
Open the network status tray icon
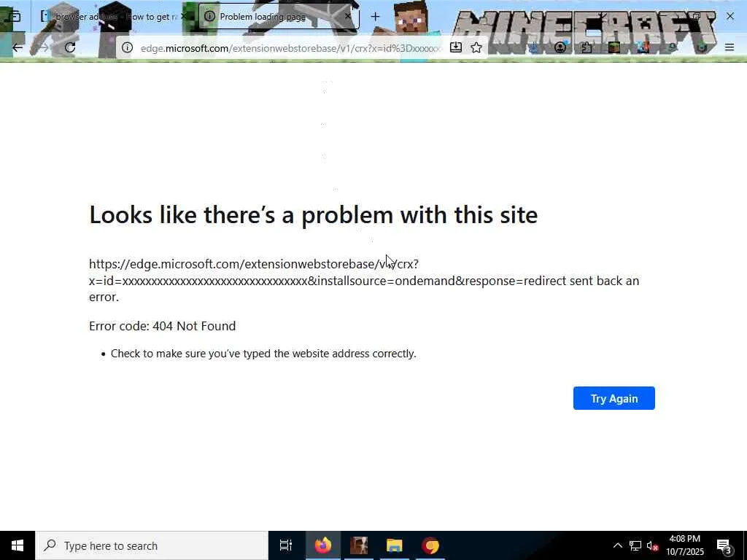pos(635,545)
